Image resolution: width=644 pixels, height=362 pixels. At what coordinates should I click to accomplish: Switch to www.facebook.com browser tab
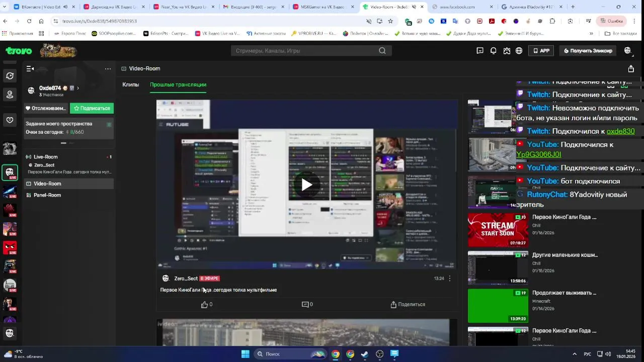(464, 7)
